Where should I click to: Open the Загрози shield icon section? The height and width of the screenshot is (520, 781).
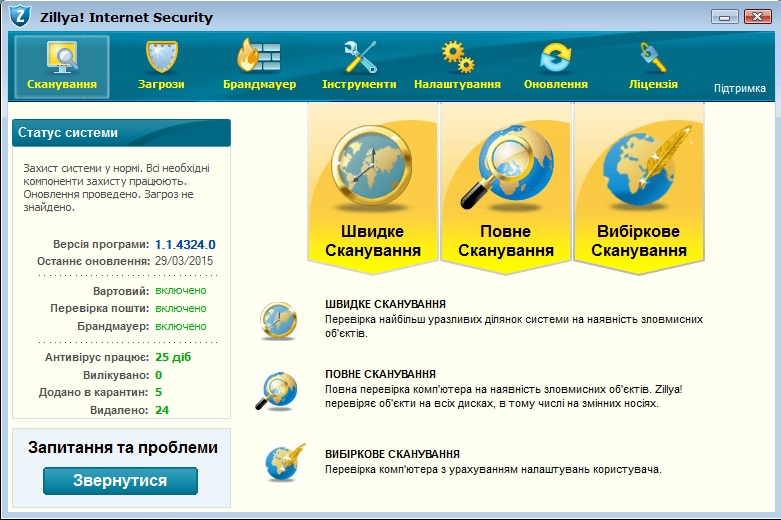161,66
